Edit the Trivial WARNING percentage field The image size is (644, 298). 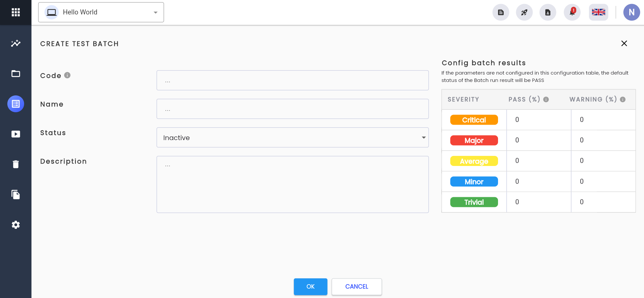pos(603,202)
